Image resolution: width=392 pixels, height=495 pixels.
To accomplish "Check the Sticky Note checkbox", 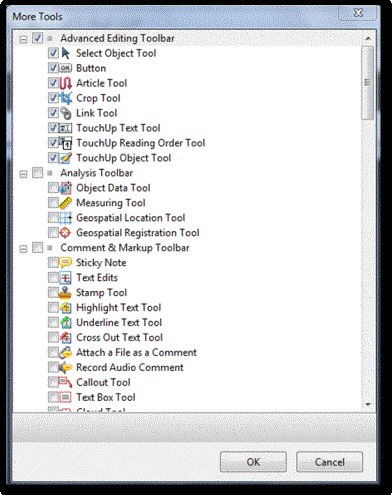I will point(53,263).
